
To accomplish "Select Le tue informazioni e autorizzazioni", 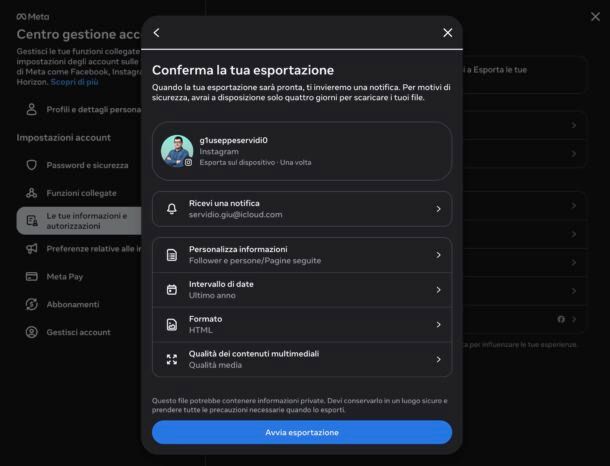I will (79, 221).
